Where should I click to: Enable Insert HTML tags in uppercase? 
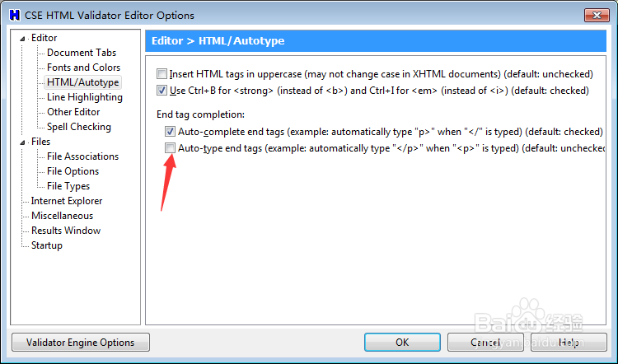coord(162,74)
